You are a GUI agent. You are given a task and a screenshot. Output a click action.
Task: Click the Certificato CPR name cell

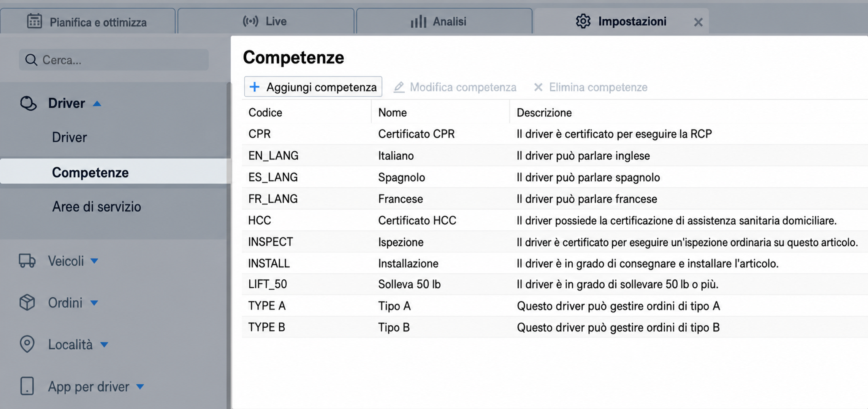tap(416, 134)
